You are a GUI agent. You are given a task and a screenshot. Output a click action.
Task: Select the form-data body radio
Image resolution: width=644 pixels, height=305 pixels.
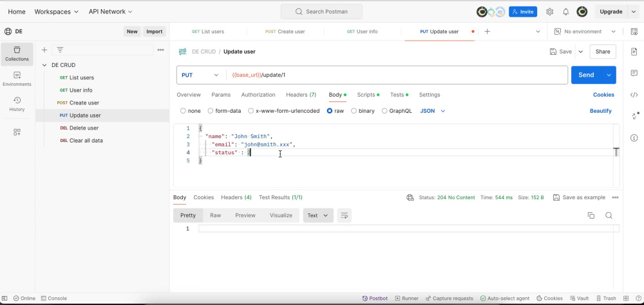point(211,111)
